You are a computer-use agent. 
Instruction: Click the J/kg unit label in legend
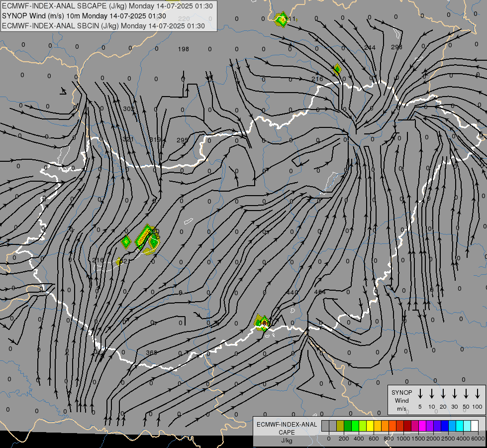tap(287, 441)
